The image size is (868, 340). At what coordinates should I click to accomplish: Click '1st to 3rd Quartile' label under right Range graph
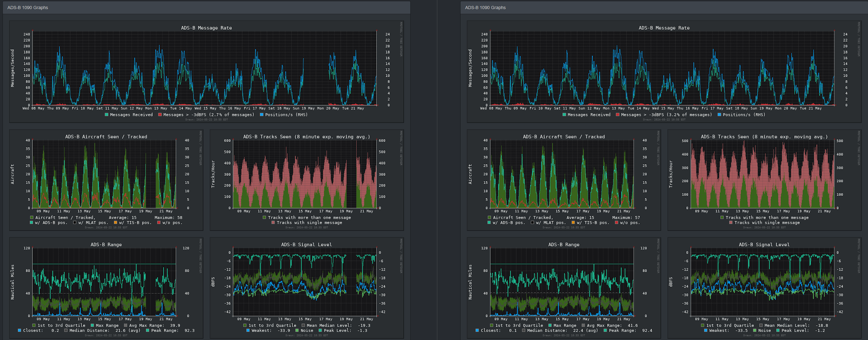pos(519,325)
